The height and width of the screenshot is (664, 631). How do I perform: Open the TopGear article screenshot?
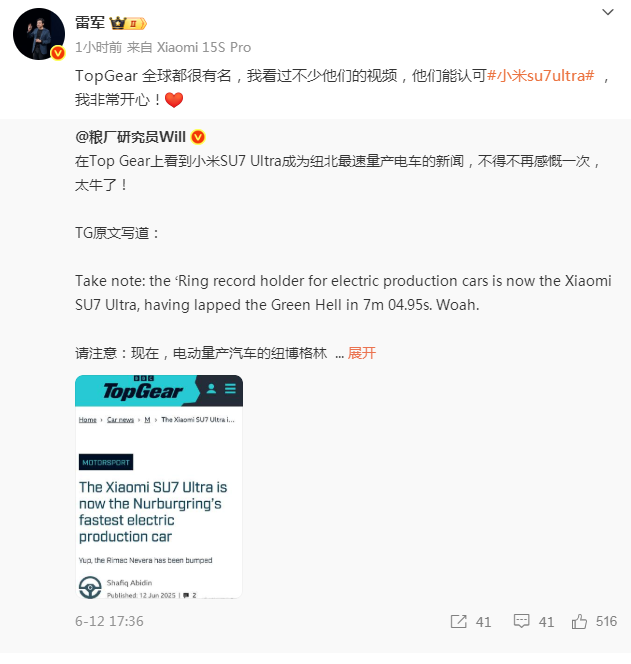tap(159, 487)
